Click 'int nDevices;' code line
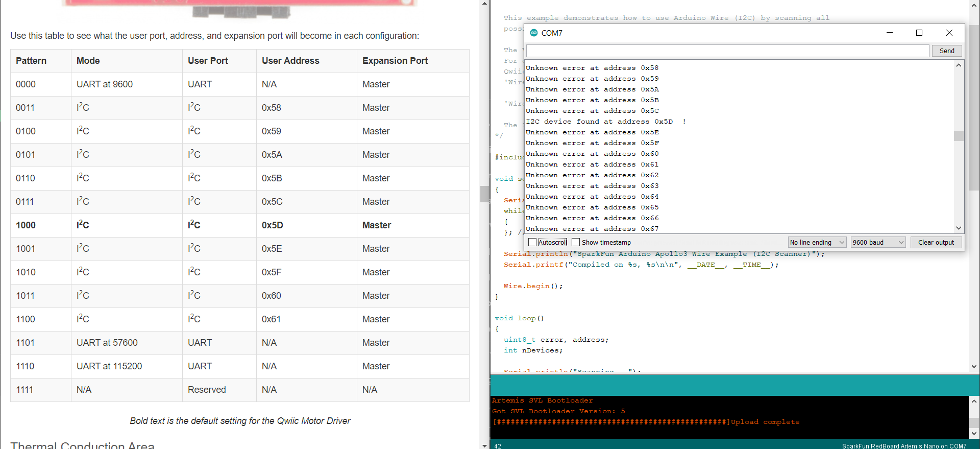 tap(533, 350)
